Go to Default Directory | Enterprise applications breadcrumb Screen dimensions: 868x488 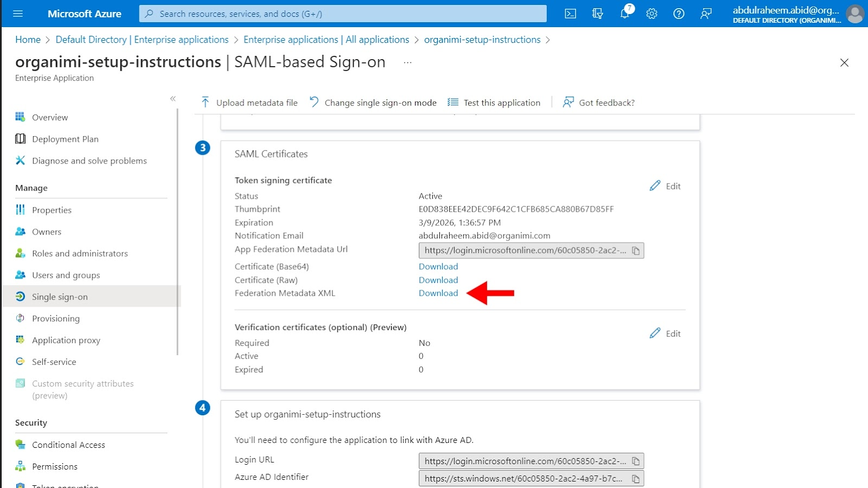[142, 40]
